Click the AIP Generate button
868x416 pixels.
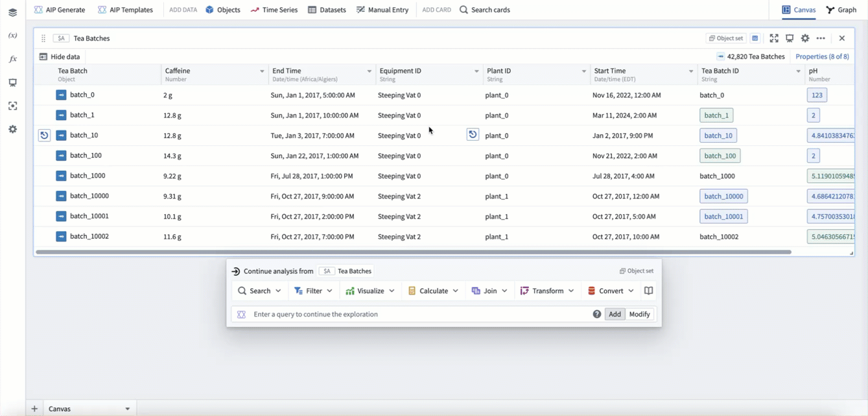tap(60, 10)
